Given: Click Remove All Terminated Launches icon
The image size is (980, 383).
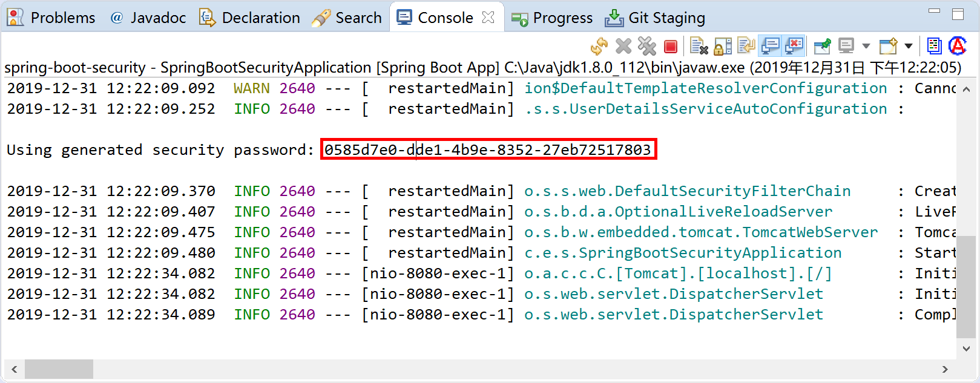Looking at the screenshot, I should tap(646, 47).
